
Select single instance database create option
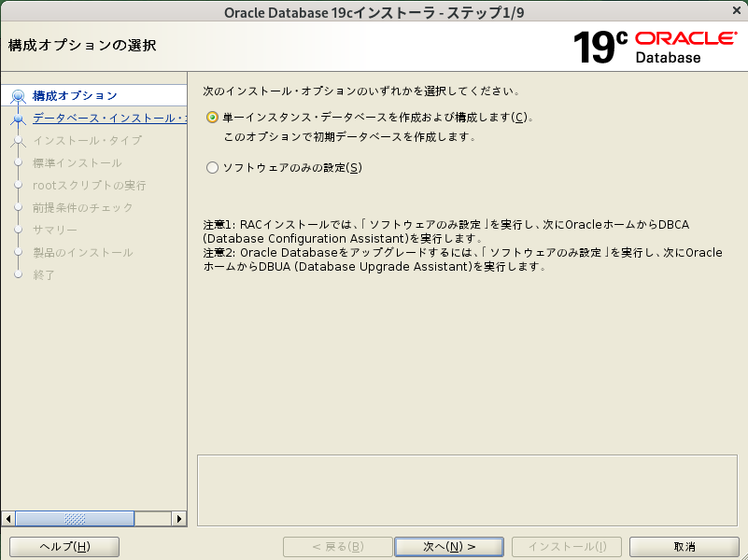(212, 118)
